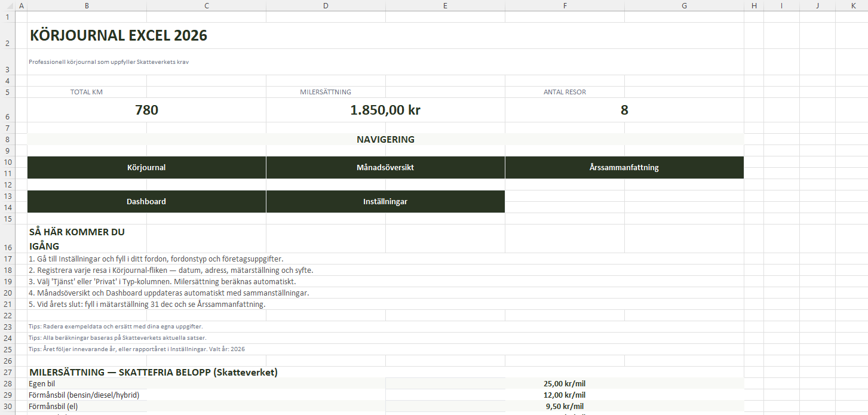Click step 1 about Inställningar and fordon
Screen dimensions: 868x415
pos(156,259)
